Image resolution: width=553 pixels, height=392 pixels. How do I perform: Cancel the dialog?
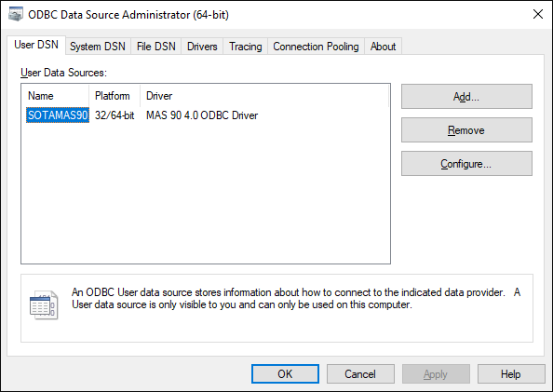tap(360, 374)
